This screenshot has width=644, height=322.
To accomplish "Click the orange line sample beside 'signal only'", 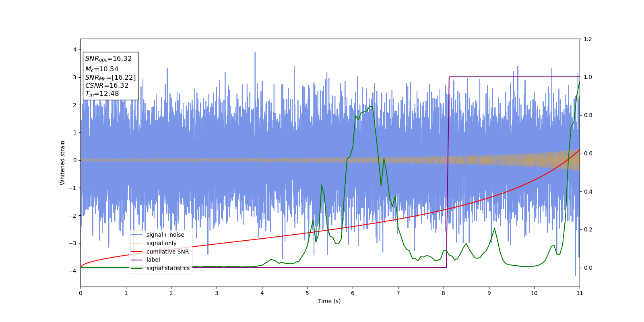I will tap(137, 244).
